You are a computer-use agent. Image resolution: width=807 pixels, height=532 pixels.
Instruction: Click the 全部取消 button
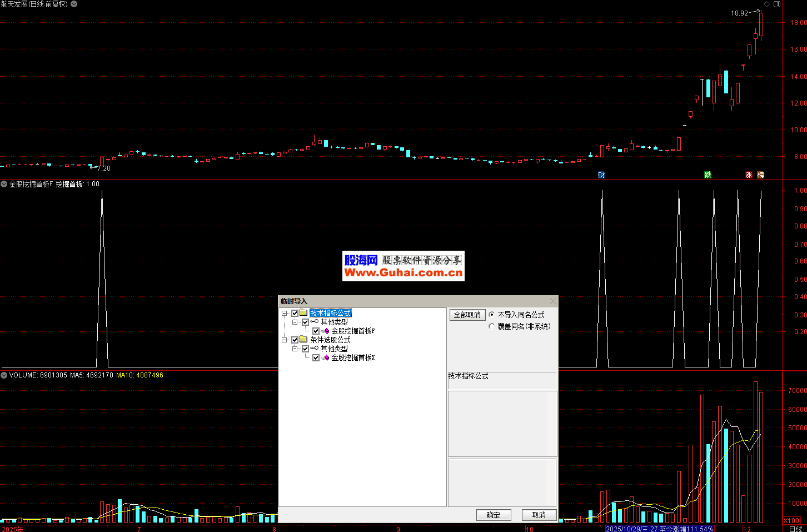467,315
